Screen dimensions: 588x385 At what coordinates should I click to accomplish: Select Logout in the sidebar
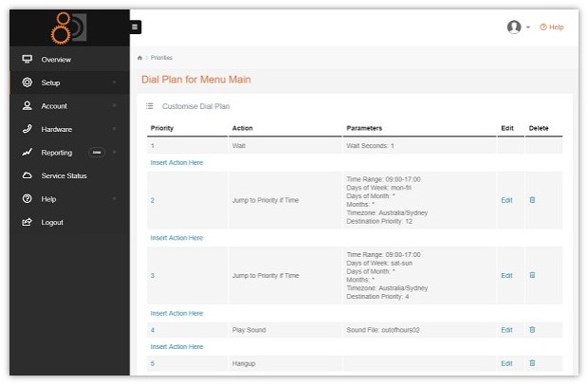(52, 222)
